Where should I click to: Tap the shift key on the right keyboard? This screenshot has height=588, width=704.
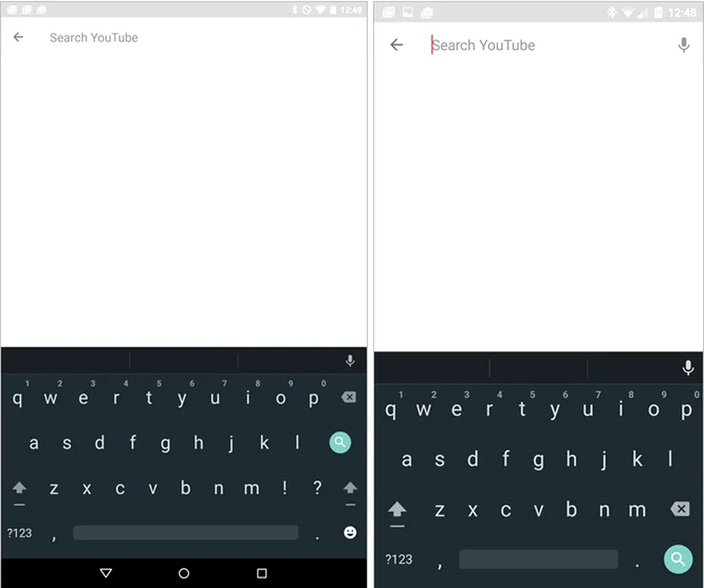(397, 512)
